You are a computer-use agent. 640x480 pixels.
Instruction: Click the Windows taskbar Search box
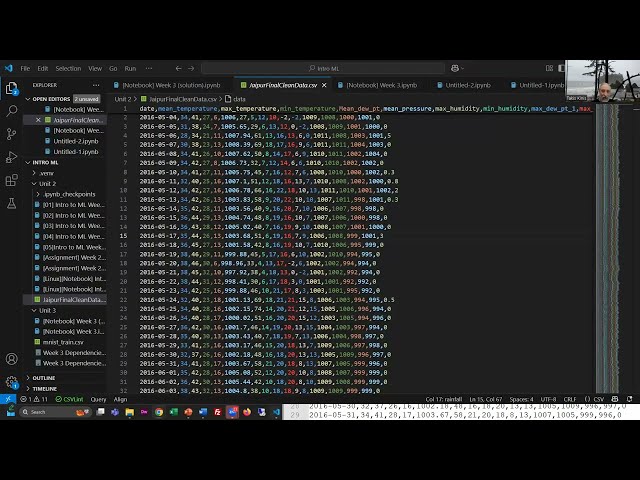(x=55, y=412)
